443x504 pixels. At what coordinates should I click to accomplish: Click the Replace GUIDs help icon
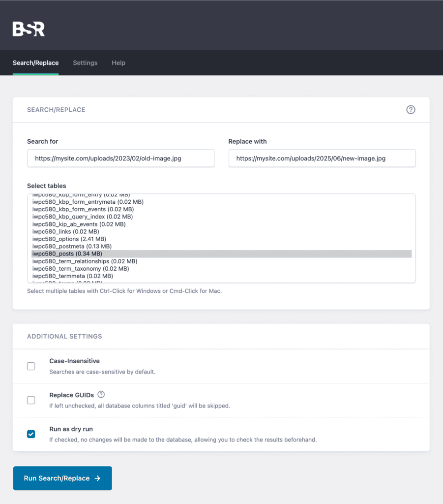pyautogui.click(x=101, y=394)
